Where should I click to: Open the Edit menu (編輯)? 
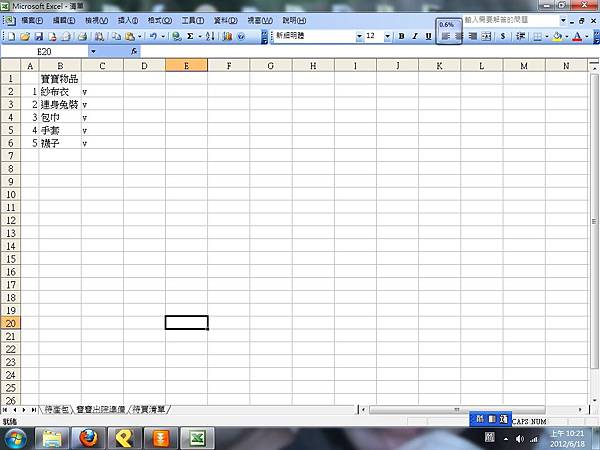(x=64, y=20)
